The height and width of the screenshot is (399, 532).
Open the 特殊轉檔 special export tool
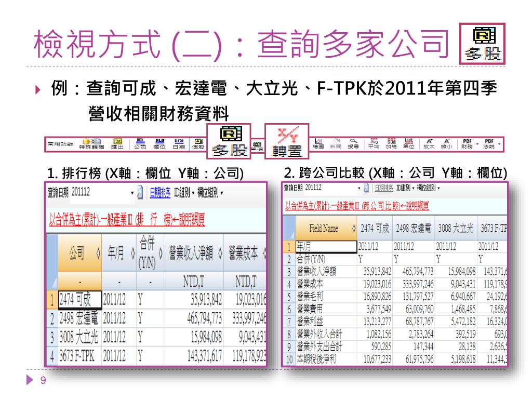(x=91, y=144)
